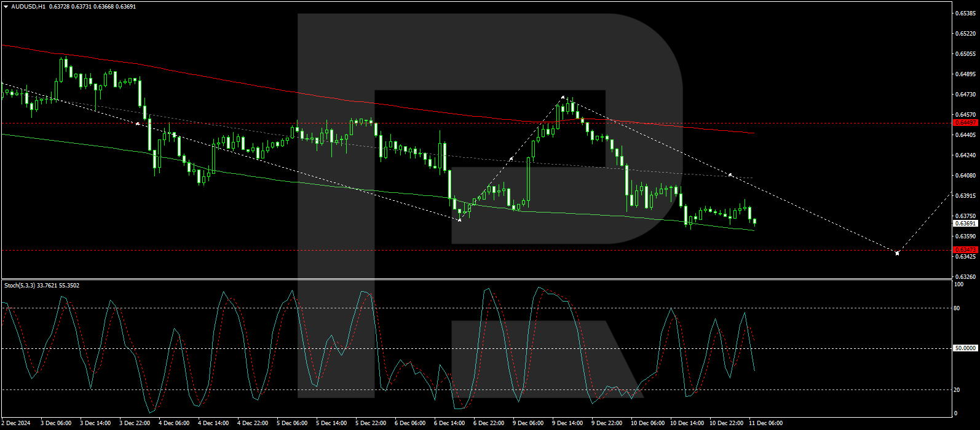This screenshot has height=430, width=980.
Task: Click the forecast low arrow marker near 0.63473
Action: pyautogui.click(x=897, y=252)
